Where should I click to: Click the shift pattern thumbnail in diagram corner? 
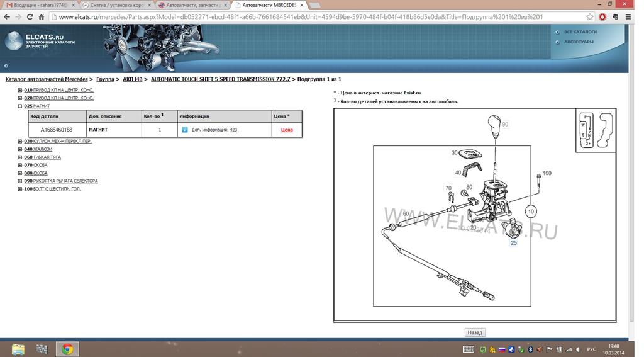[x=596, y=131]
